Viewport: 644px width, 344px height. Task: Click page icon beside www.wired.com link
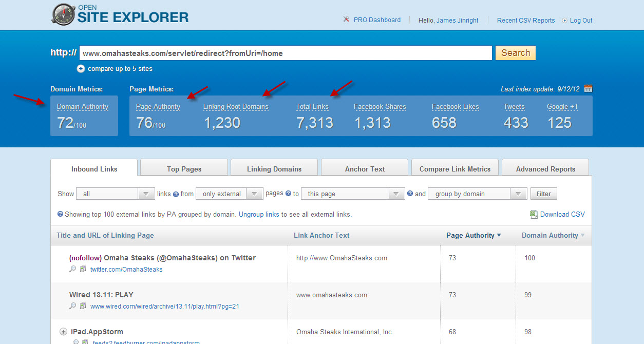[83, 306]
